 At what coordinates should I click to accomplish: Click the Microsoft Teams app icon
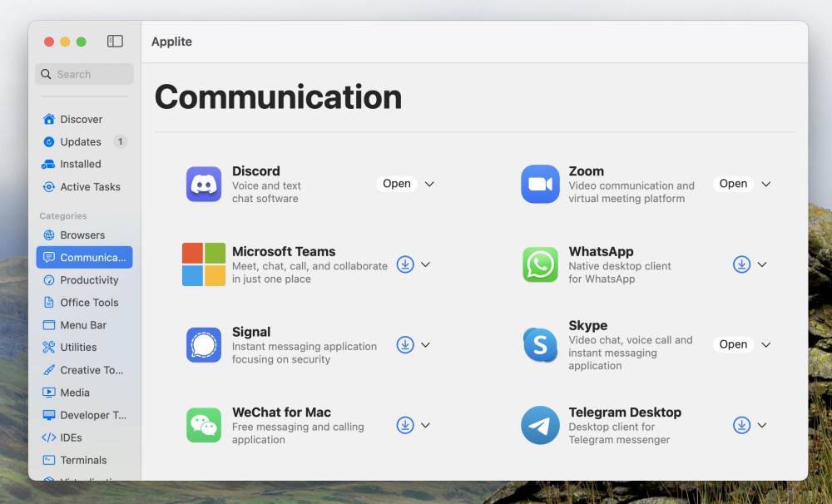point(204,264)
